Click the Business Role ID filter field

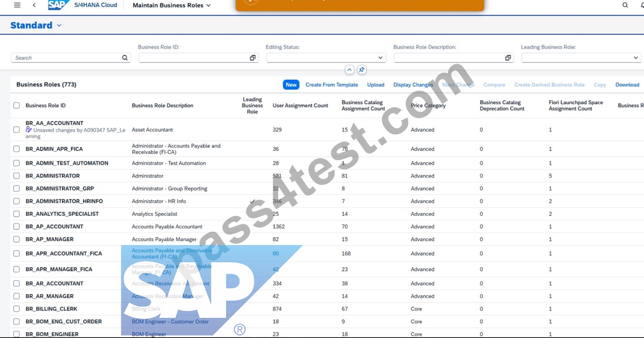point(194,58)
